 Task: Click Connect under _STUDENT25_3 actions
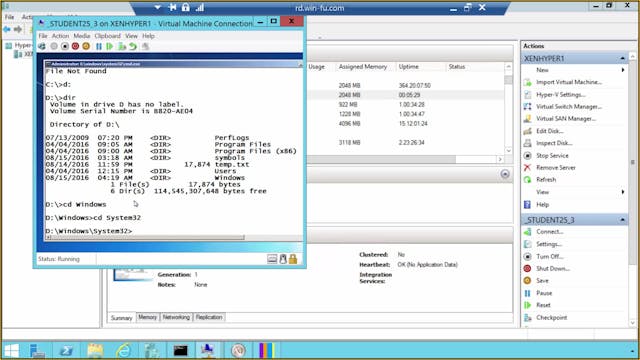click(x=549, y=232)
